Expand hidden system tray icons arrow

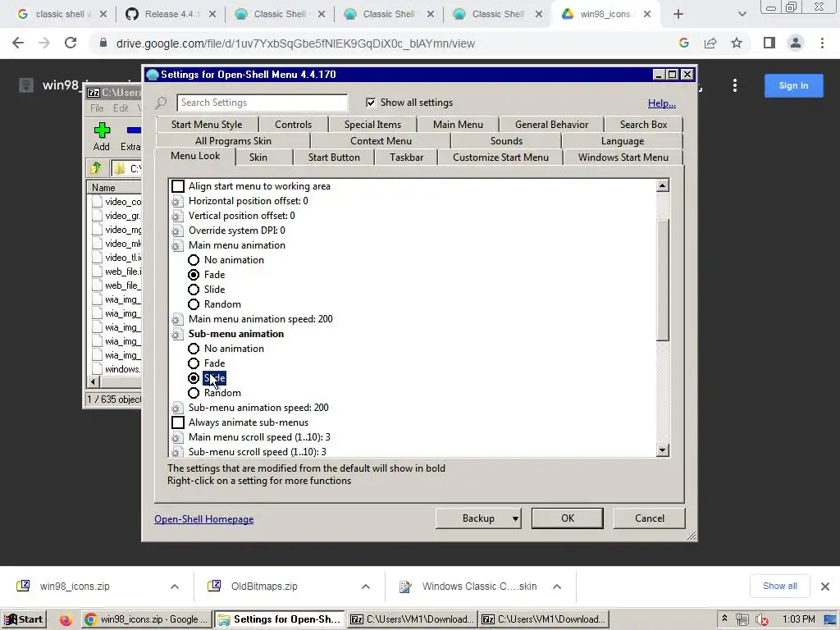coord(725,619)
